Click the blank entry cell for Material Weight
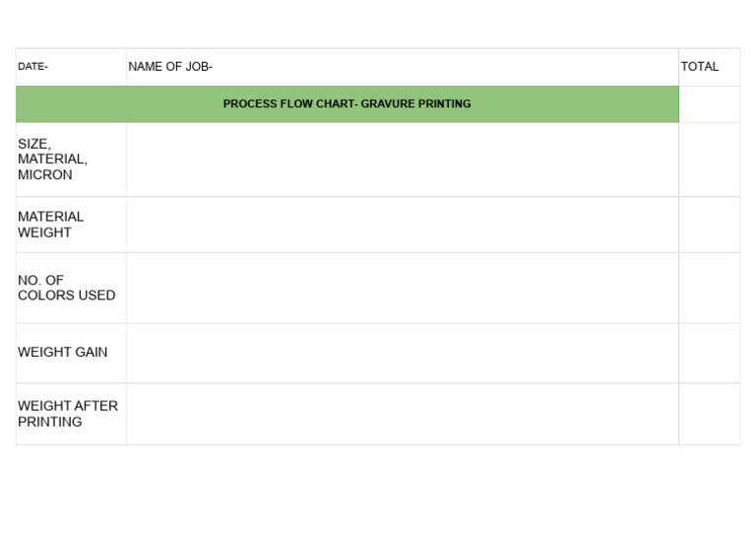 (402, 225)
